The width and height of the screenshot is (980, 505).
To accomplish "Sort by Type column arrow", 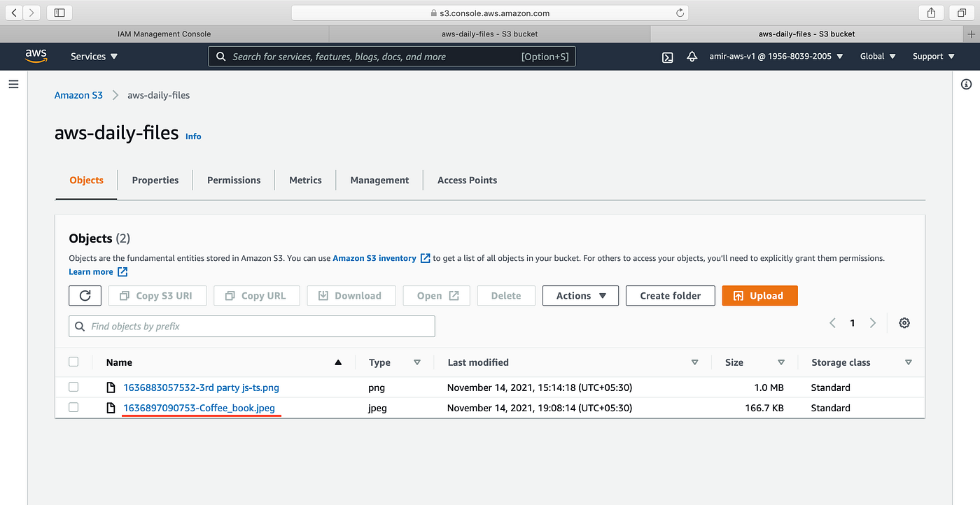I will point(417,362).
